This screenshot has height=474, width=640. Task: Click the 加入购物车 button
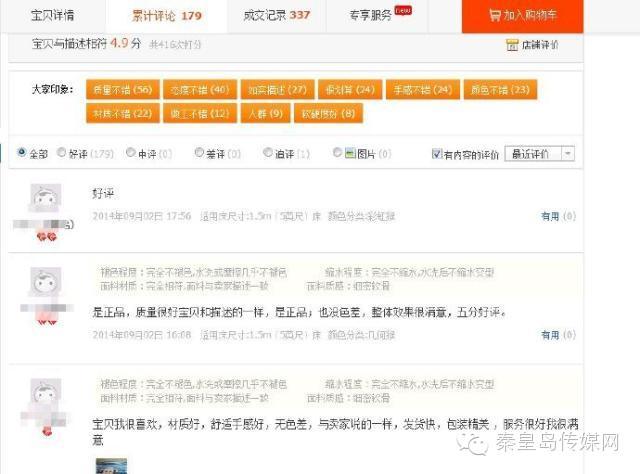(x=522, y=16)
